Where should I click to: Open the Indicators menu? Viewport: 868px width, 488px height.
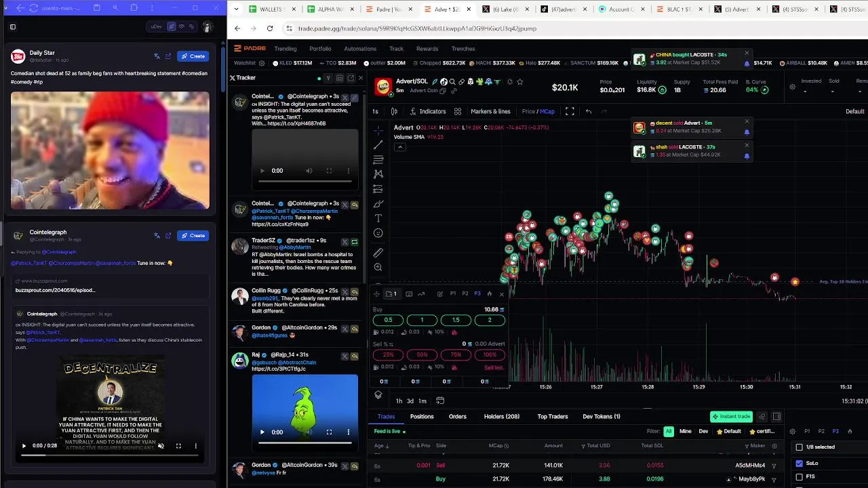pos(427,111)
